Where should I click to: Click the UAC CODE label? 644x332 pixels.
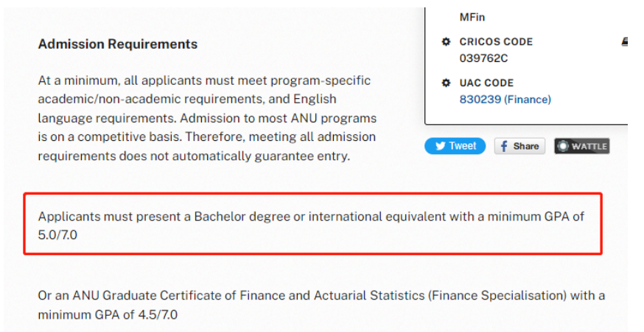pyautogui.click(x=486, y=83)
